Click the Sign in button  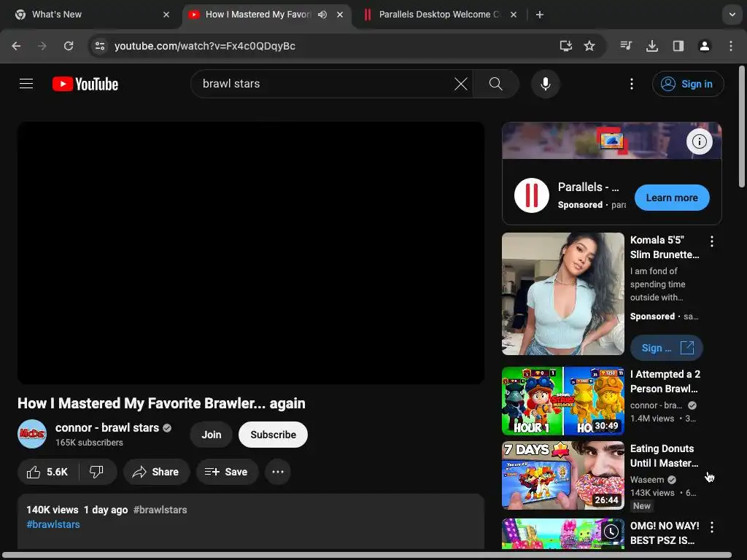[x=688, y=84]
